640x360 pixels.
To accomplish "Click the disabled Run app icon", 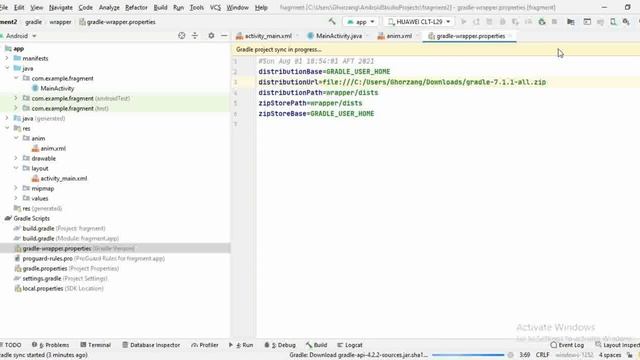I will 463,22.
